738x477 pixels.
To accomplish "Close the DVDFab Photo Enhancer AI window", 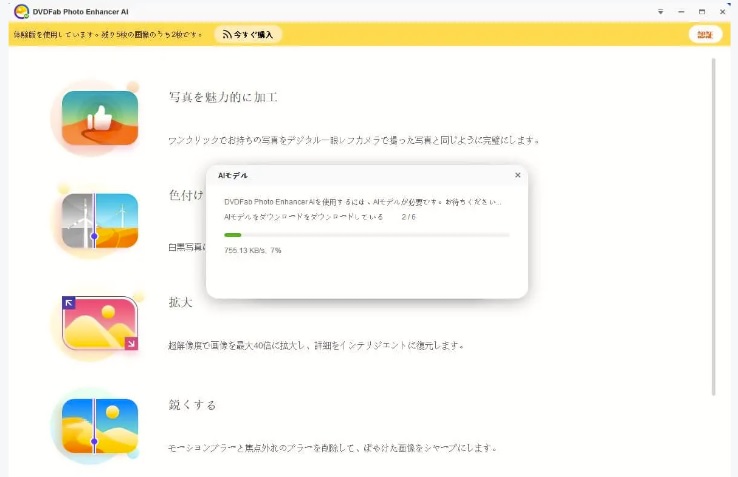I will tap(722, 11).
